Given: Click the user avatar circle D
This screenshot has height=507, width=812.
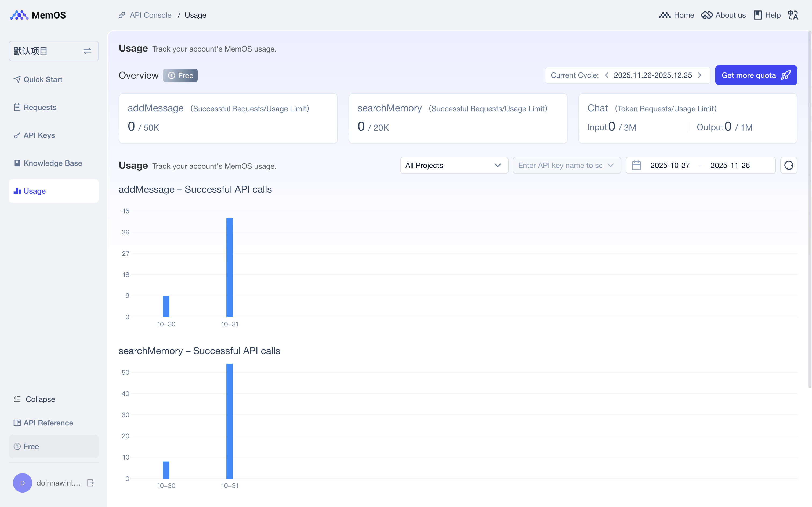Looking at the screenshot, I should [23, 483].
